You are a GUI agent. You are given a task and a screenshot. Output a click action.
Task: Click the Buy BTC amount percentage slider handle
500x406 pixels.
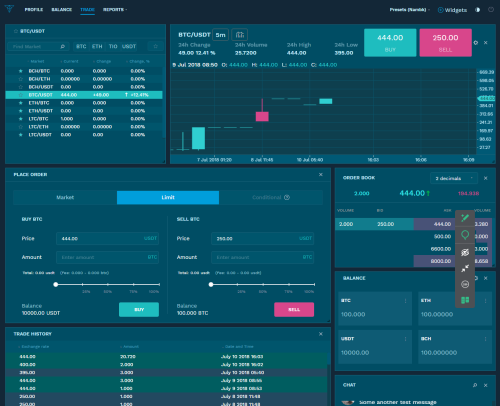coord(56,284)
